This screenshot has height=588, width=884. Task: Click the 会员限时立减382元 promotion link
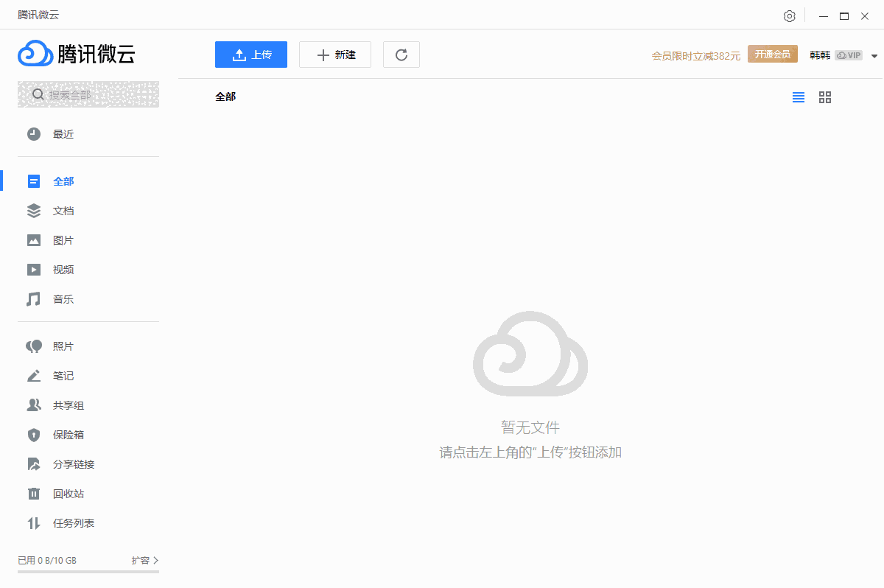tap(695, 55)
